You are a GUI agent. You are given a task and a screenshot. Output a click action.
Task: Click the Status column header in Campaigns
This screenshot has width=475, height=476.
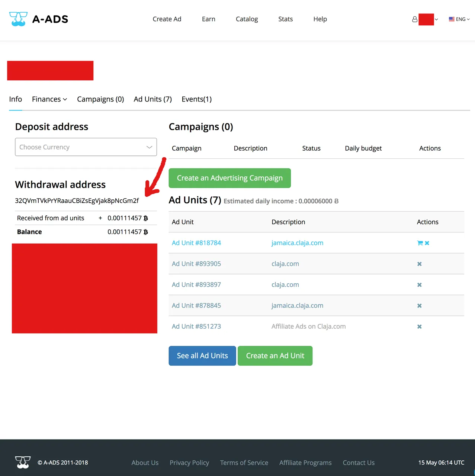(311, 148)
